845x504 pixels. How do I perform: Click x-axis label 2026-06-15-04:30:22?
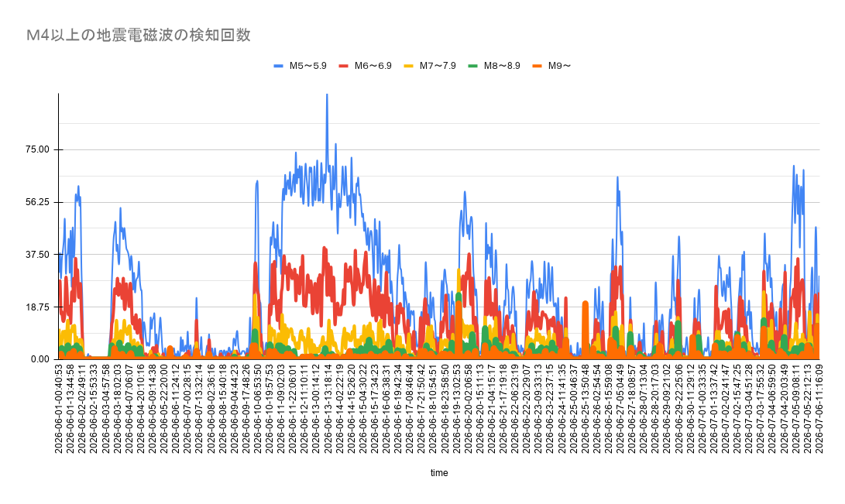pos(362,409)
